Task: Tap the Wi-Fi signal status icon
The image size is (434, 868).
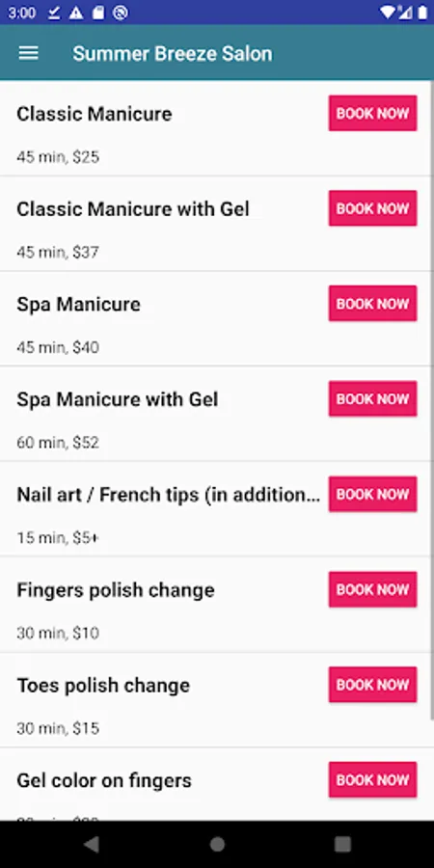Action: click(x=389, y=13)
